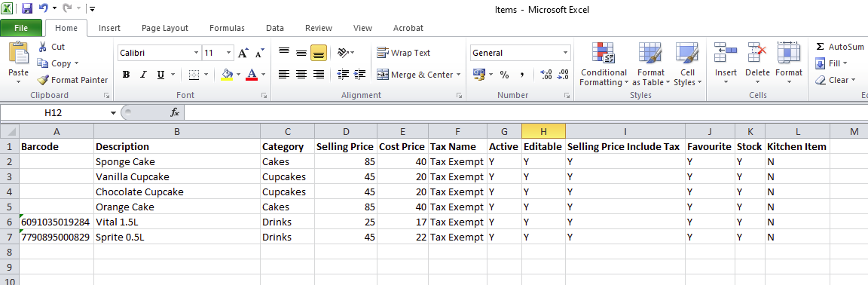This screenshot has width=868, height=285.
Task: Click Increase Indent icon
Action: pyautogui.click(x=360, y=75)
